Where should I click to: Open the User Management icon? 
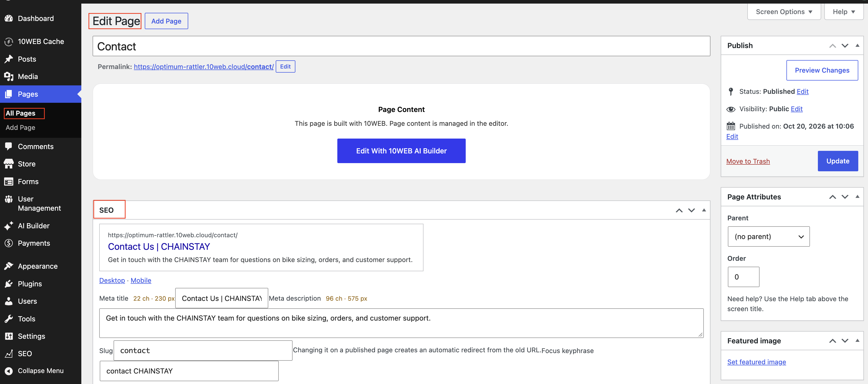point(9,199)
